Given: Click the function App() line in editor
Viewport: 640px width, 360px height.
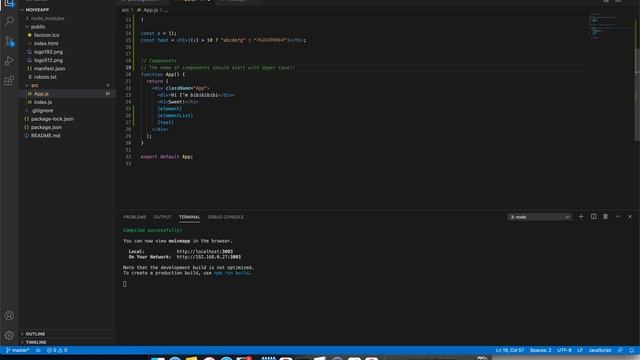Looking at the screenshot, I should pyautogui.click(x=163, y=74).
